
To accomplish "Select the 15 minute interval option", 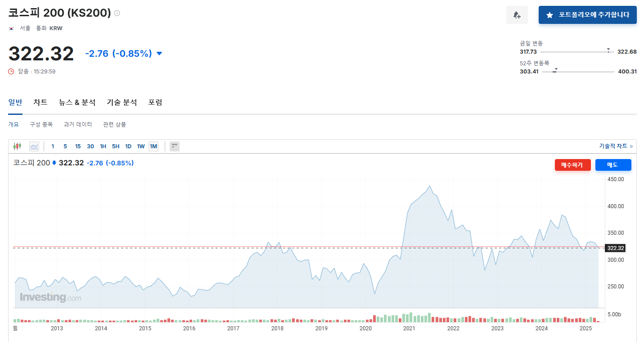I will tap(77, 146).
